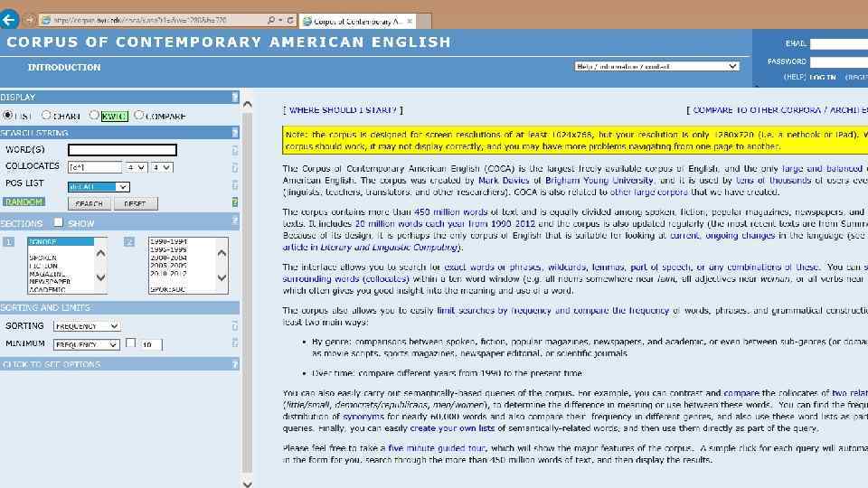Click the CLICK TO SEE OPTIONS help icon
This screenshot has height=488, width=868.
pos(235,364)
